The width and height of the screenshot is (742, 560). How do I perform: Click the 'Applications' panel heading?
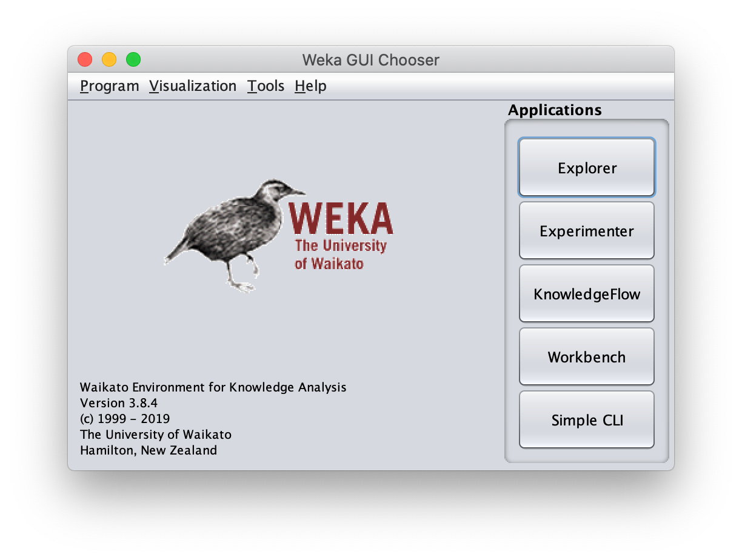[x=555, y=110]
